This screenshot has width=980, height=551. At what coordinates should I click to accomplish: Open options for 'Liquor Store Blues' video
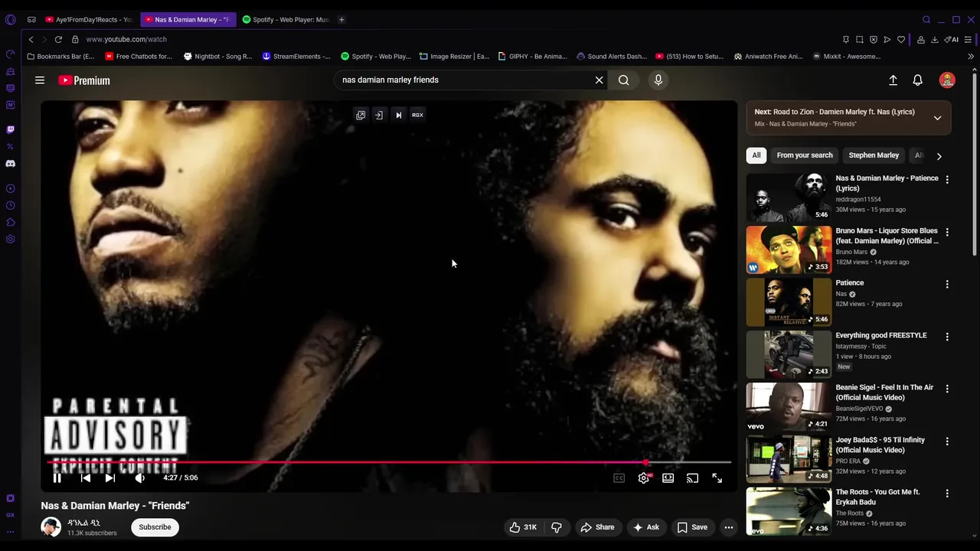[x=947, y=232]
